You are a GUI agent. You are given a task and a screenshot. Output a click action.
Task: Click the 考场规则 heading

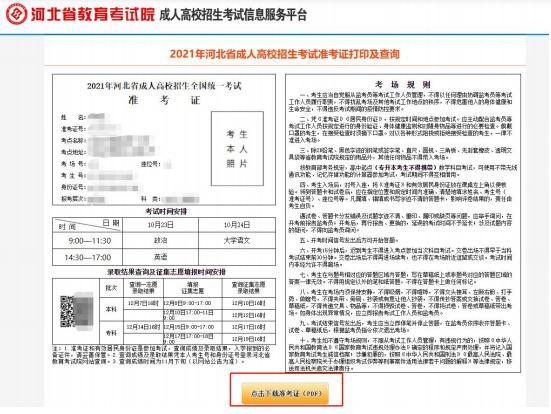pyautogui.click(x=403, y=84)
